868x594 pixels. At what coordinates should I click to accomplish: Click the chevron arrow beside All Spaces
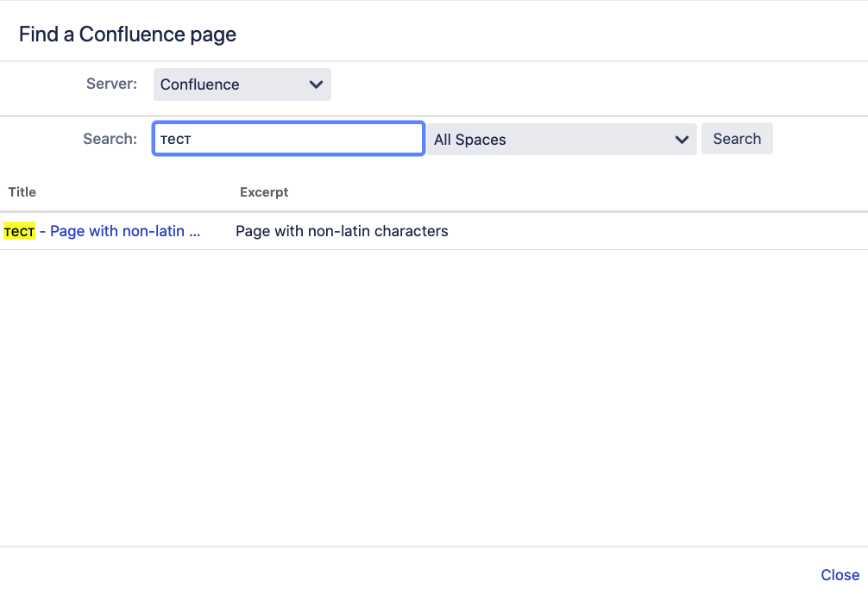(x=682, y=140)
